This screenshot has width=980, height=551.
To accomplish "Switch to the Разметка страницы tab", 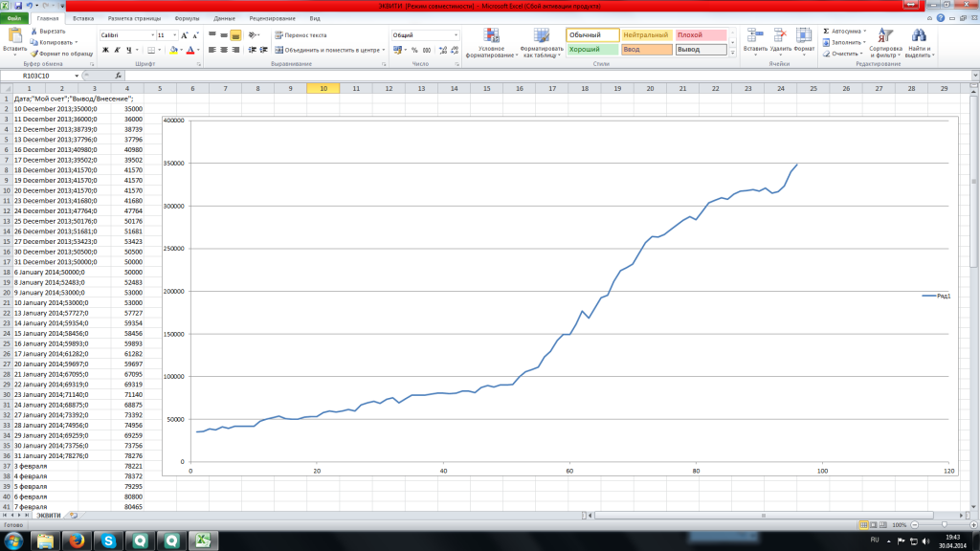I will (x=134, y=18).
